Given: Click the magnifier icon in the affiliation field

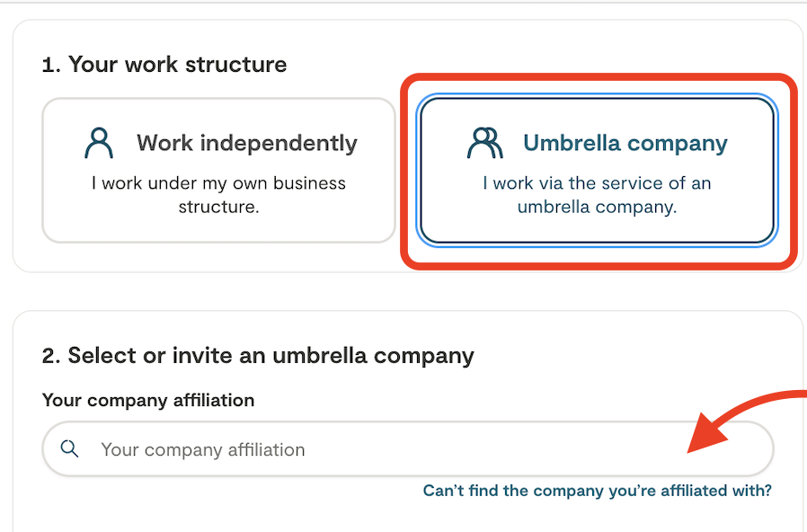Looking at the screenshot, I should pos(69,448).
